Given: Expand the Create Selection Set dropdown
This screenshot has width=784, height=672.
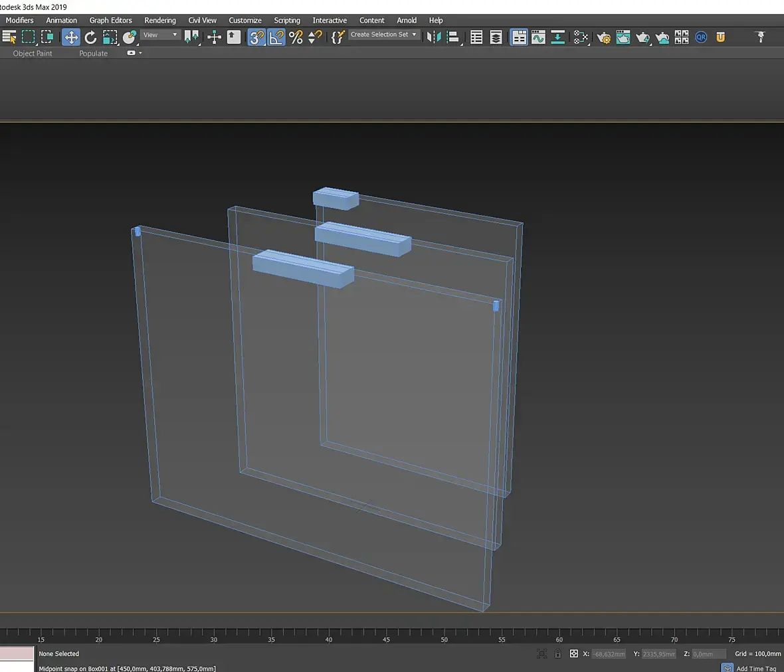Looking at the screenshot, I should pyautogui.click(x=414, y=35).
